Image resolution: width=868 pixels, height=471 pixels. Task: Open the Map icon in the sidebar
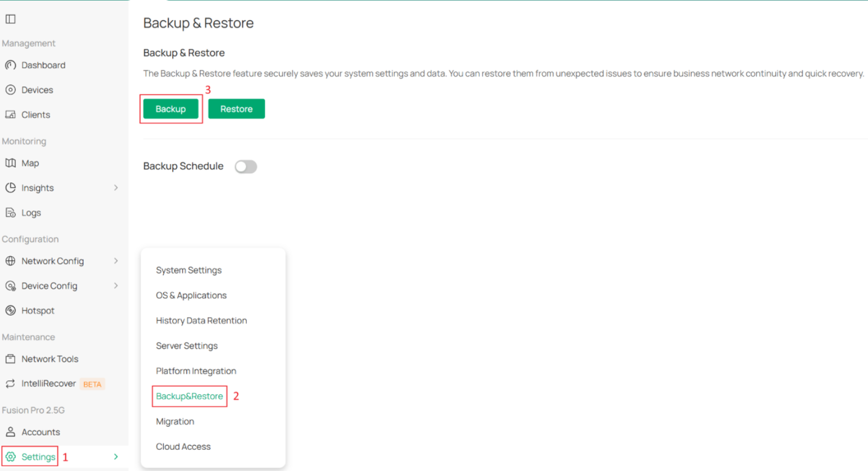click(11, 163)
